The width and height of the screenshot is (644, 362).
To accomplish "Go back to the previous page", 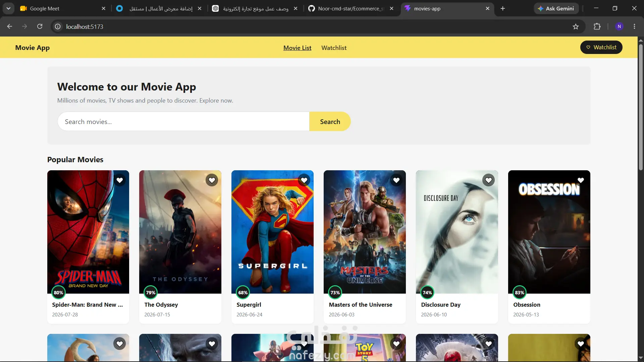I will (x=10, y=26).
